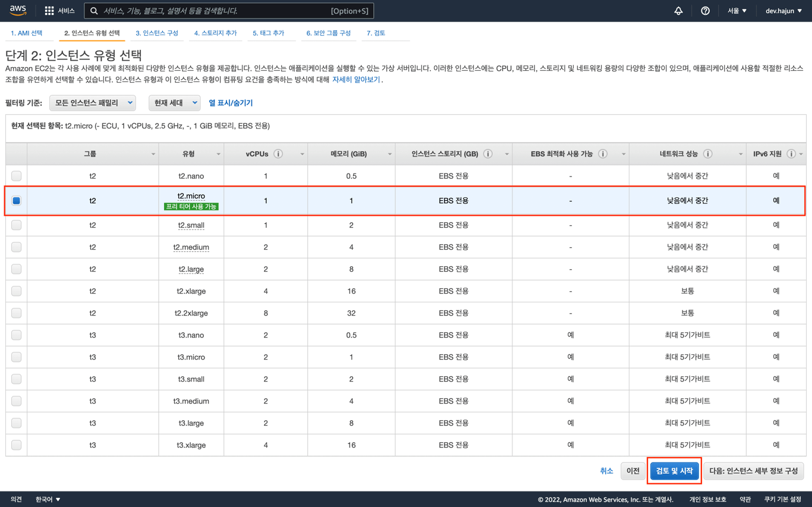This screenshot has width=812, height=507.
Task: Deselect the t2.micro row checkbox
Action: [x=17, y=201]
